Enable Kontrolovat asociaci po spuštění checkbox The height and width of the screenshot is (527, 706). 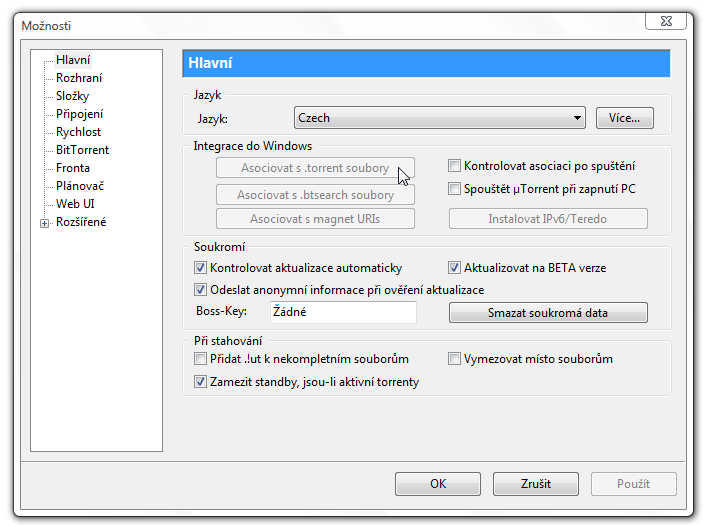point(454,166)
